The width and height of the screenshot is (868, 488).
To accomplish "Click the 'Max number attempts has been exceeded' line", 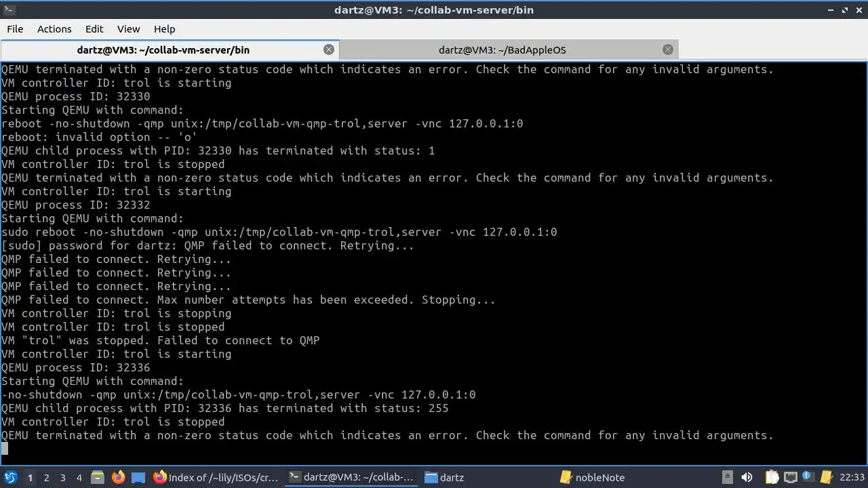I will [x=248, y=300].
